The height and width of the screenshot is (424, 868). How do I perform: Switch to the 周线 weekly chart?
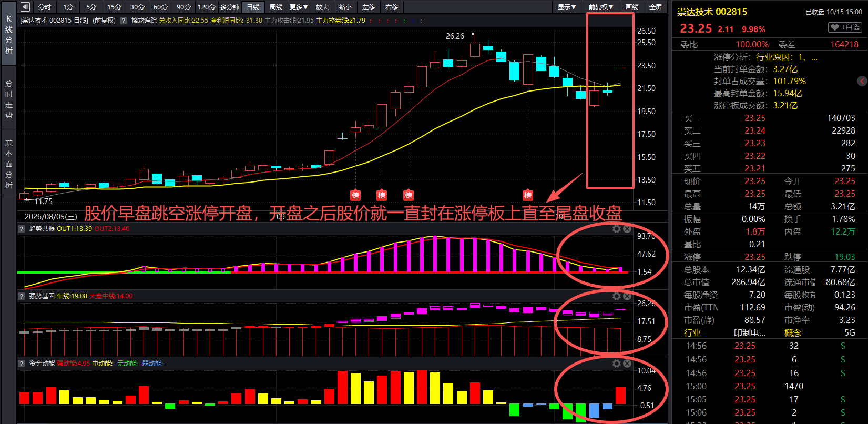coord(276,7)
